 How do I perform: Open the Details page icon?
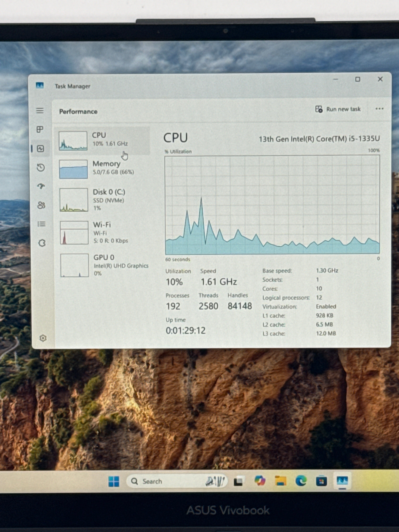point(42,224)
